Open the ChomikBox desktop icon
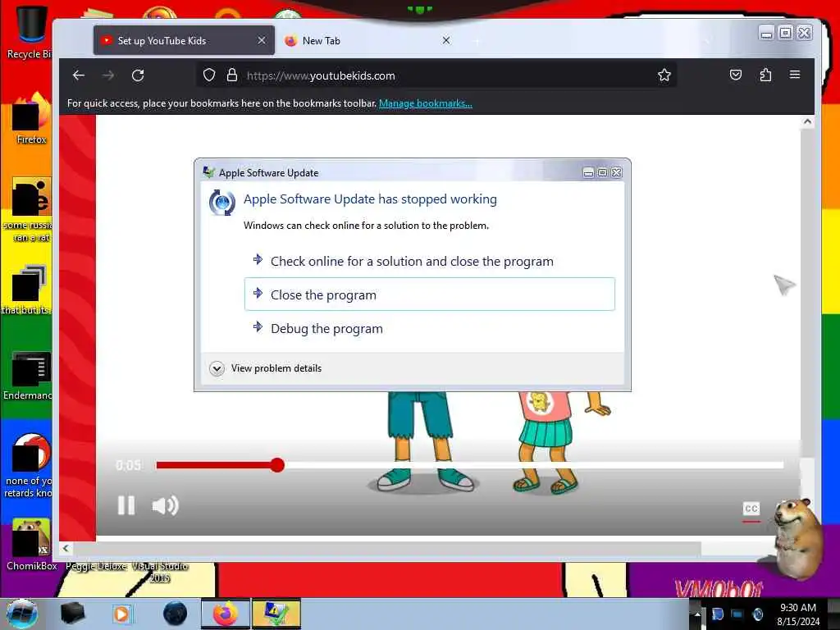 31,545
